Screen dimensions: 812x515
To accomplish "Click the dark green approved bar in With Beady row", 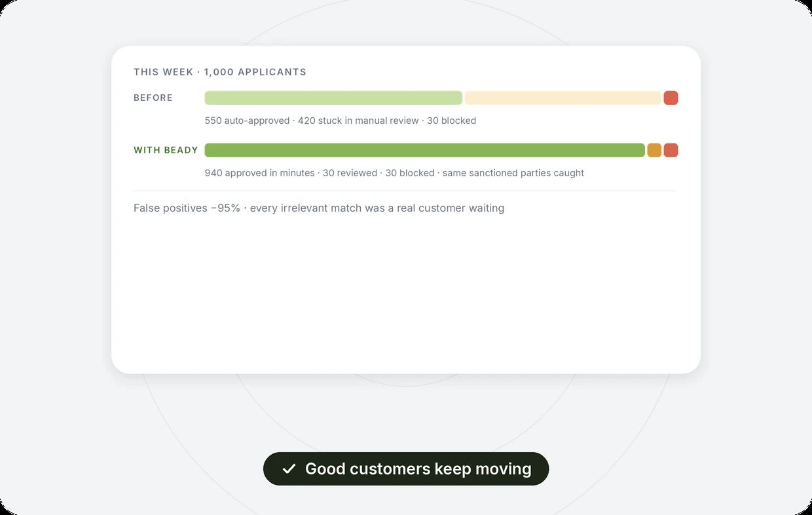I will click(x=425, y=150).
